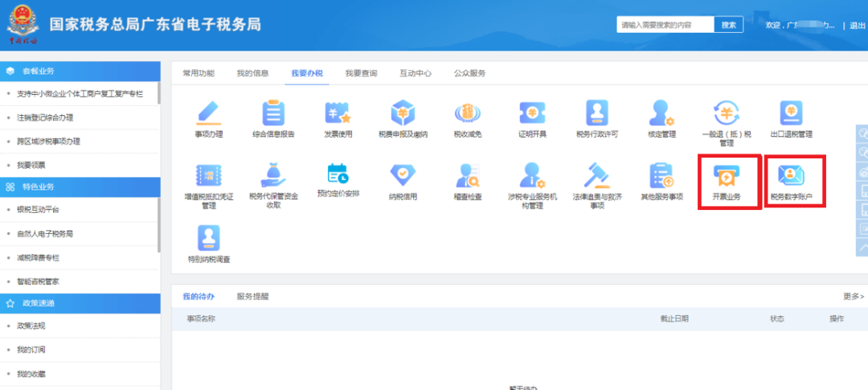Open the 稽查检查 icon
The height and width of the screenshot is (390, 868).
468,175
